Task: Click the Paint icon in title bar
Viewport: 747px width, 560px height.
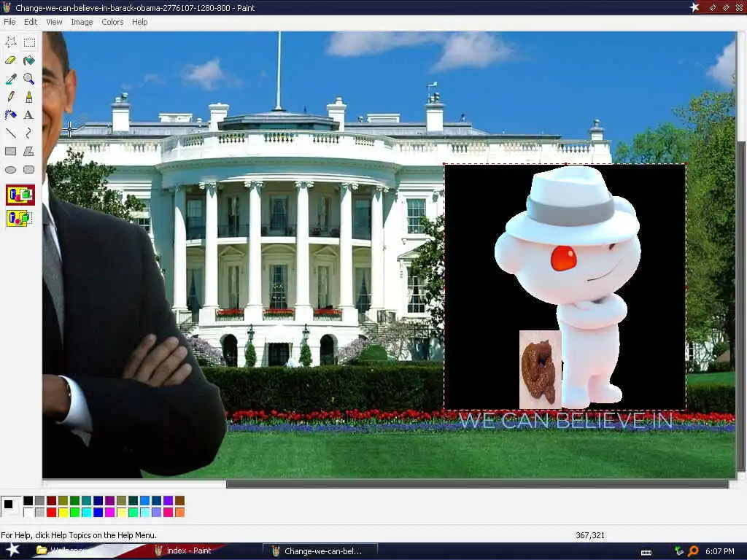Action: pyautogui.click(x=7, y=7)
